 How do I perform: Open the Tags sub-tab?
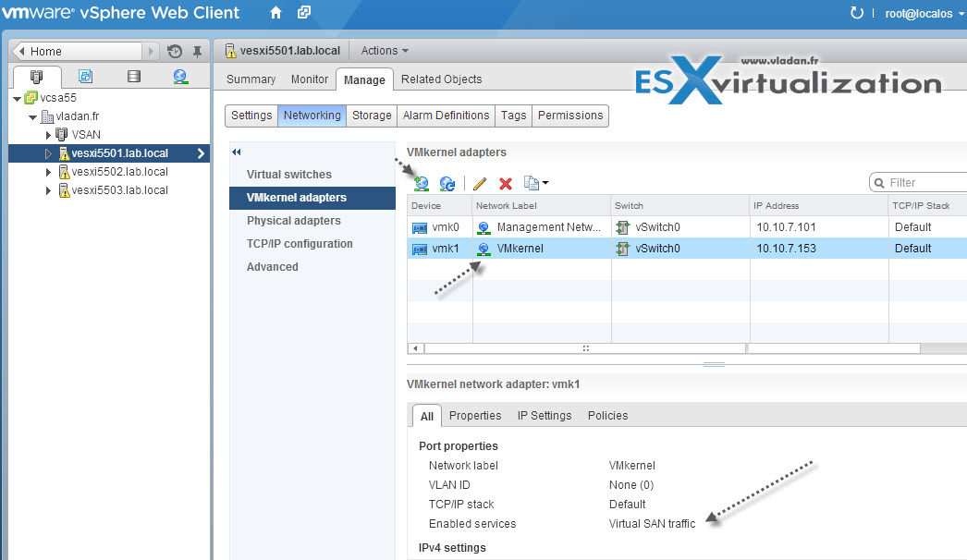tap(514, 116)
